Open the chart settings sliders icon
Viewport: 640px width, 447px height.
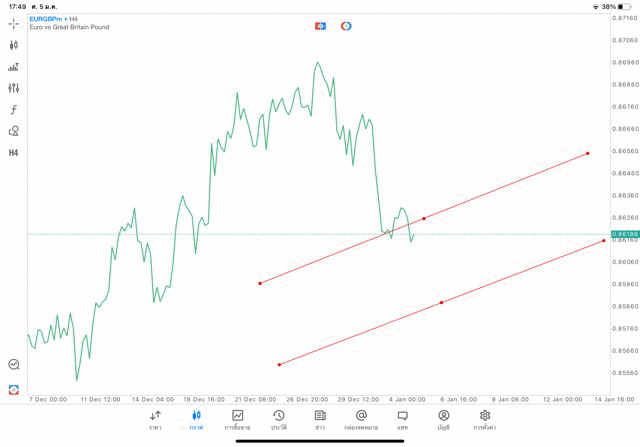point(14,88)
